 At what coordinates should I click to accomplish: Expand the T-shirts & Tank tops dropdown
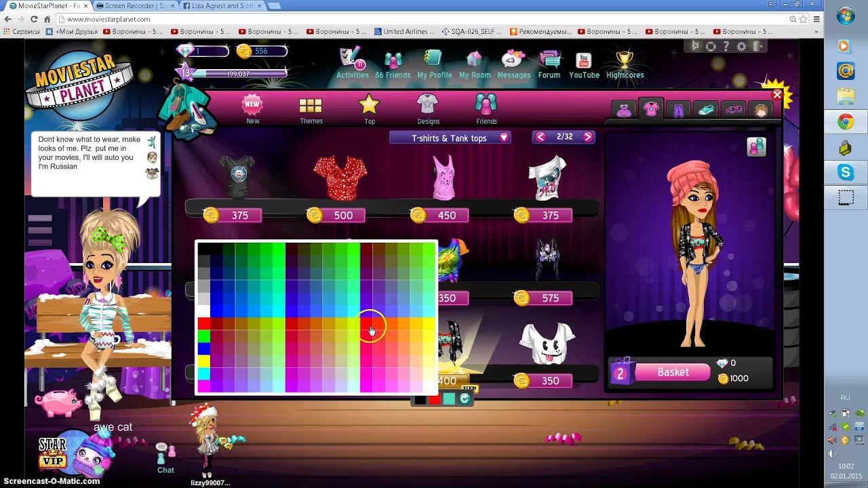450,138
